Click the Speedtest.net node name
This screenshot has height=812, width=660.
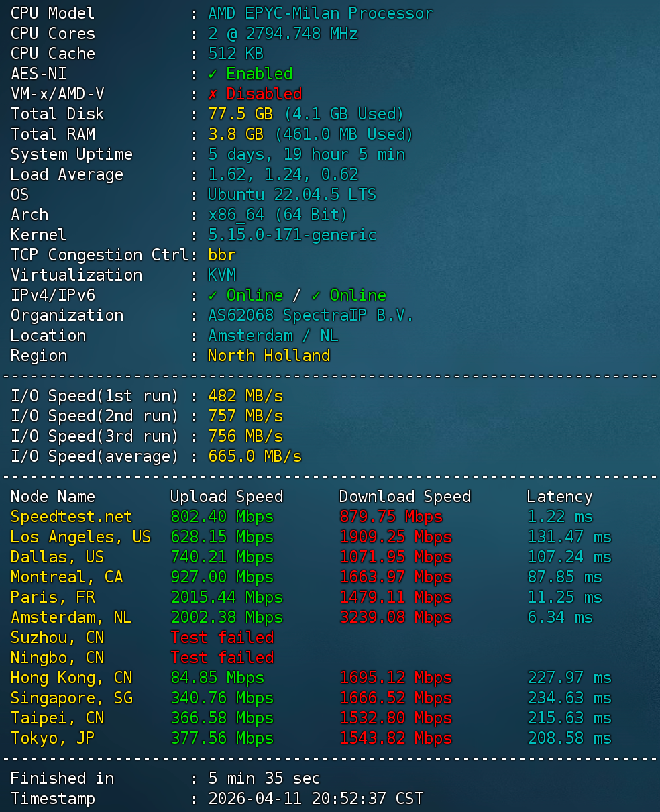[72, 517]
